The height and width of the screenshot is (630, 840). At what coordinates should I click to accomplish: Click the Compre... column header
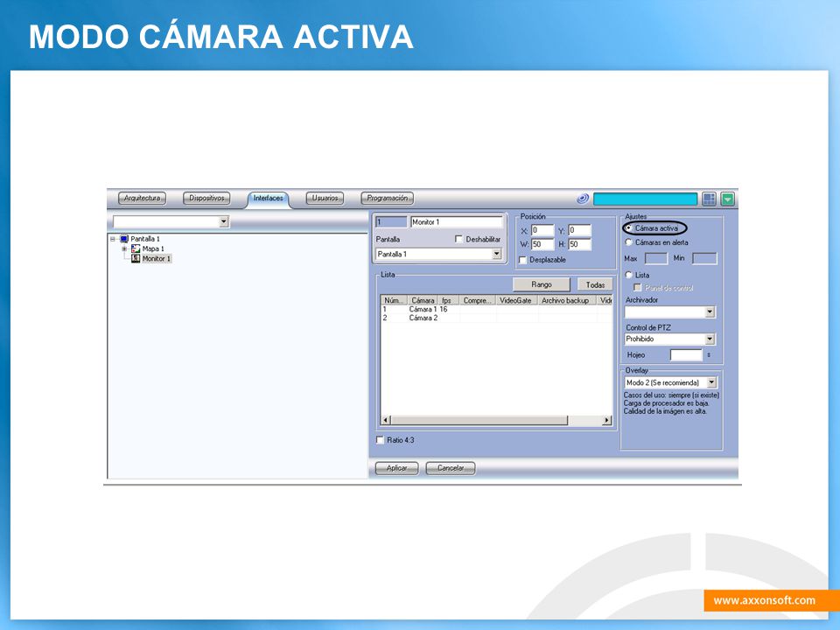point(478,300)
